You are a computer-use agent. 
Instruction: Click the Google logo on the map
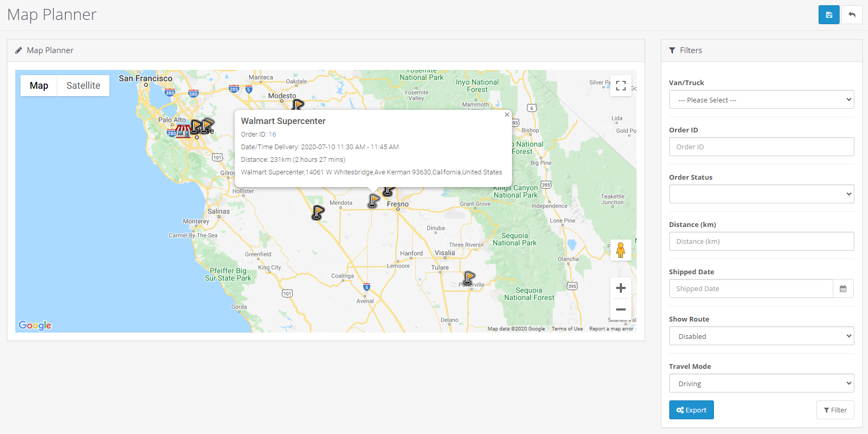[x=35, y=325]
